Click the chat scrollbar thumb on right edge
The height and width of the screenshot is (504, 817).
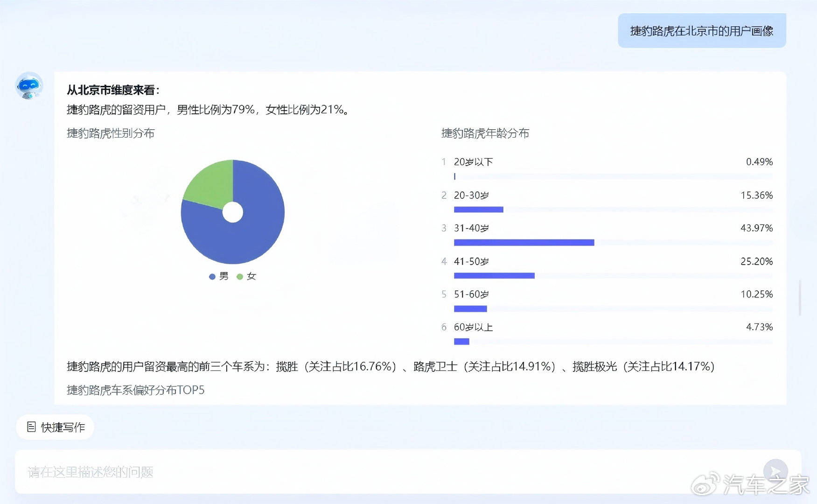tap(800, 298)
